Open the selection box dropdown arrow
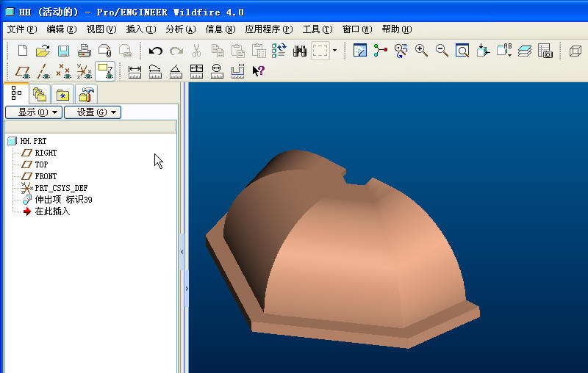The height and width of the screenshot is (373, 588). click(x=334, y=50)
